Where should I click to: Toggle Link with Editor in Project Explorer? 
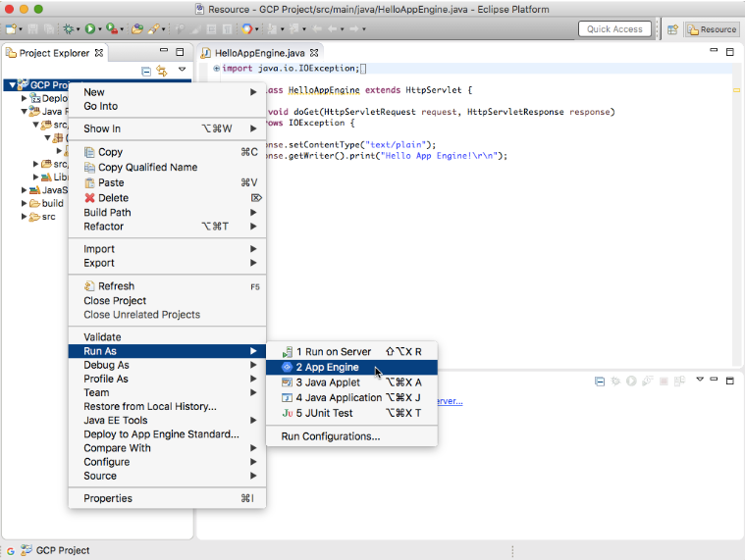(x=162, y=71)
